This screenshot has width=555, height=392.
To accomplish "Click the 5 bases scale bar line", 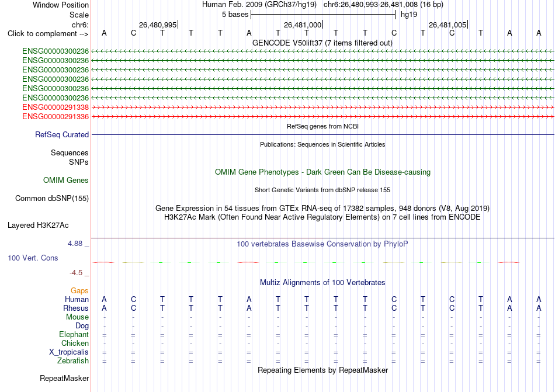I will click(x=323, y=15).
